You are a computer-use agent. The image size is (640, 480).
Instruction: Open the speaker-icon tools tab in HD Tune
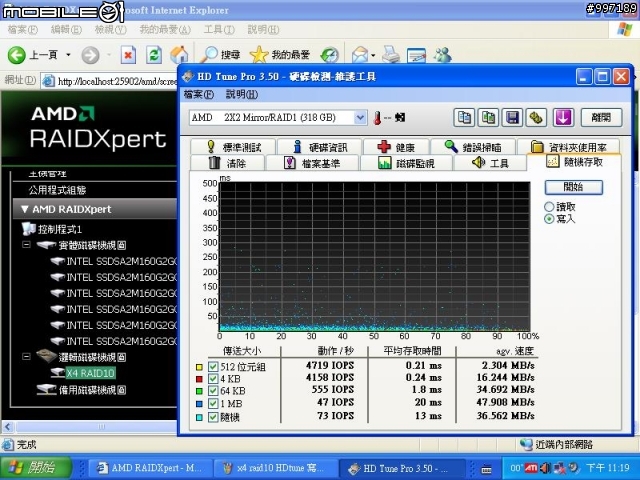[490, 163]
